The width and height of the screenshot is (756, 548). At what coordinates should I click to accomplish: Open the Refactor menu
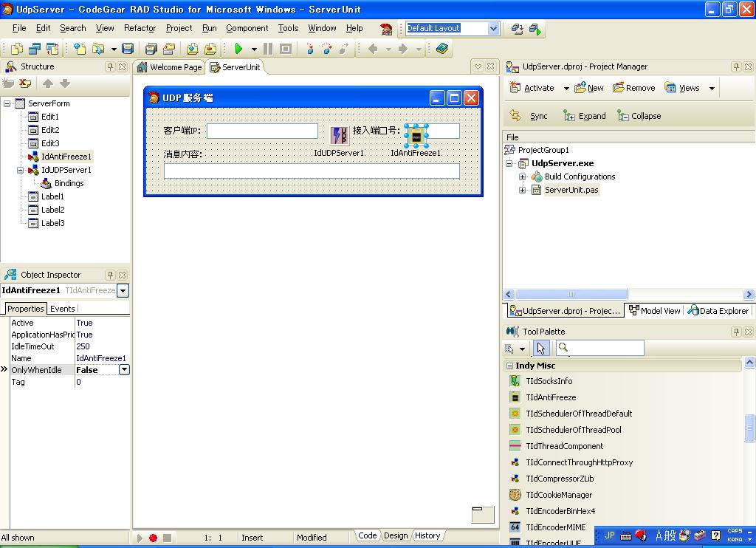click(x=140, y=28)
